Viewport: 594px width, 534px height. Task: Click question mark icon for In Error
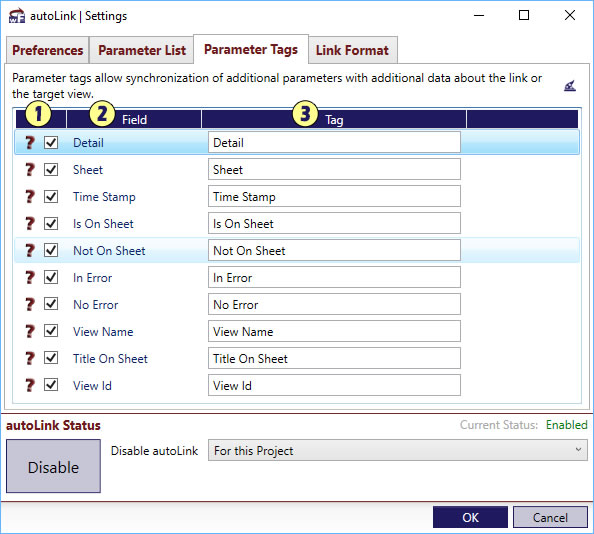click(30, 278)
